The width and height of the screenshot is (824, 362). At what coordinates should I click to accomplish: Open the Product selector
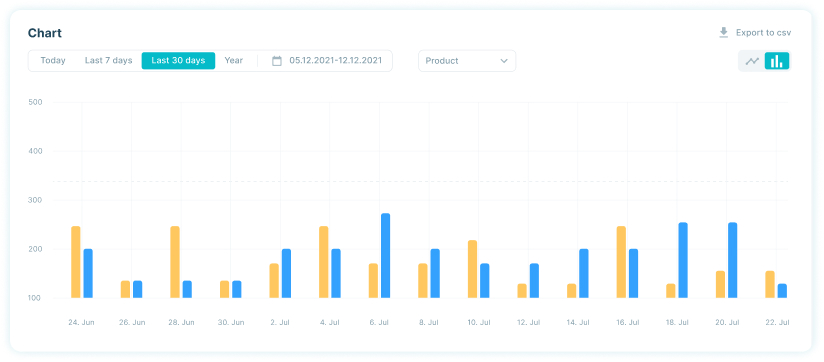[467, 61]
